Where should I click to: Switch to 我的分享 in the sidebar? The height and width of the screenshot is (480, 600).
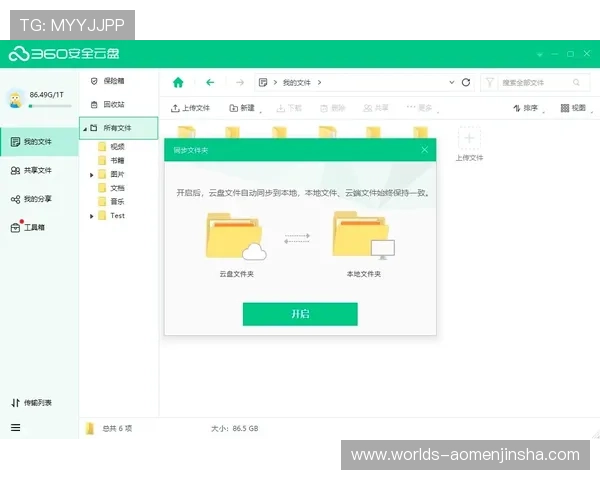coord(31,199)
